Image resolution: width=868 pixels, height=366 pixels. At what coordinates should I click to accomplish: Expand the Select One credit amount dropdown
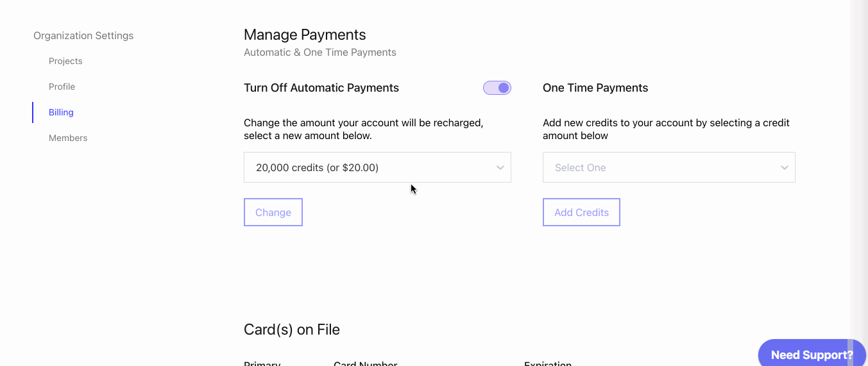669,167
